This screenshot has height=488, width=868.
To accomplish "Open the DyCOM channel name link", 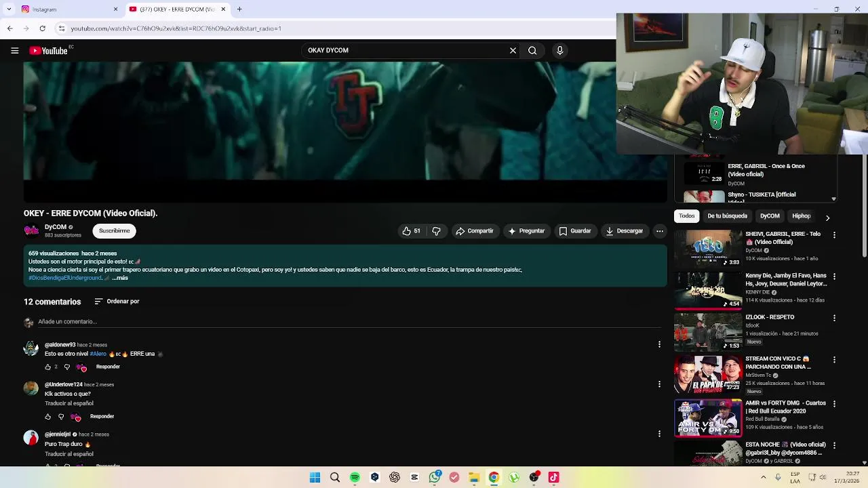I will pyautogui.click(x=56, y=227).
